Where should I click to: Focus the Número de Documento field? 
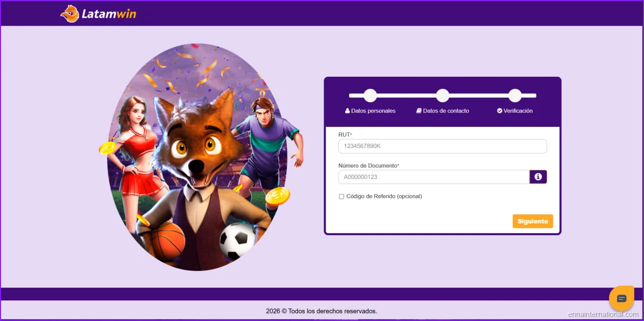[x=434, y=177]
